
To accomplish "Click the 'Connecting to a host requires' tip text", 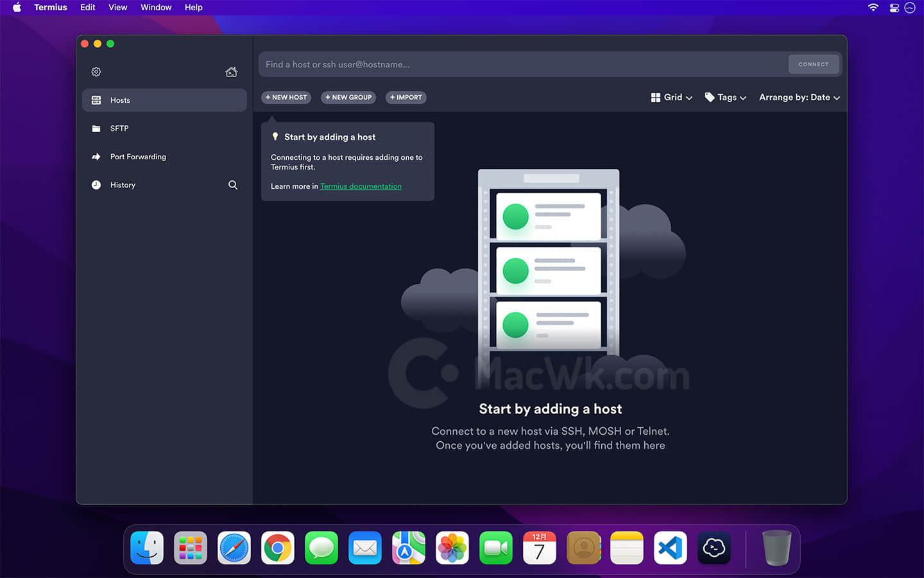I will [346, 162].
